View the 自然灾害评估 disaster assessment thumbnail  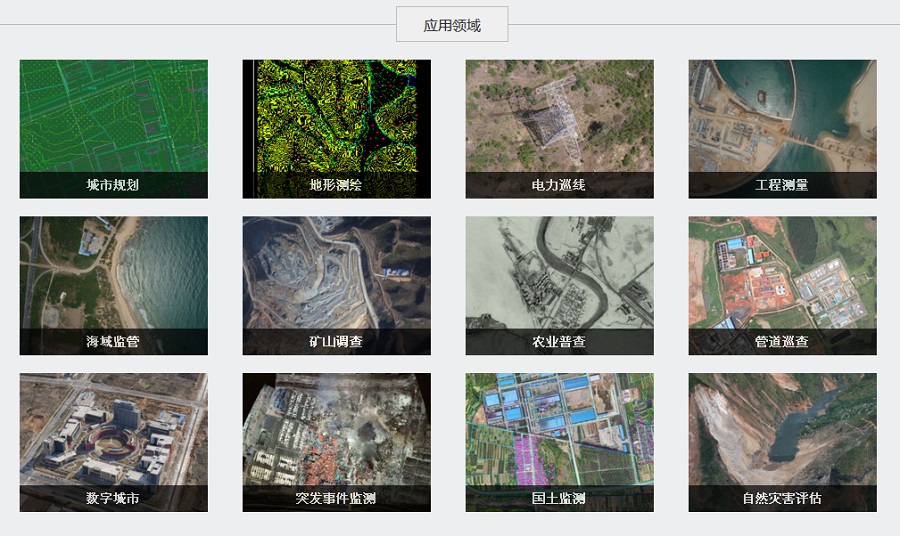coord(782,442)
